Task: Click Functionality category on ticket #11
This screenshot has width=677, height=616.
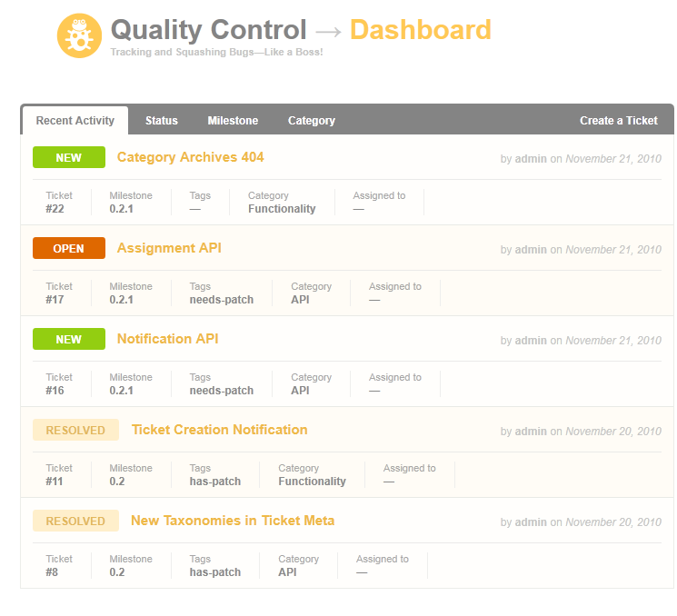Action: [313, 482]
